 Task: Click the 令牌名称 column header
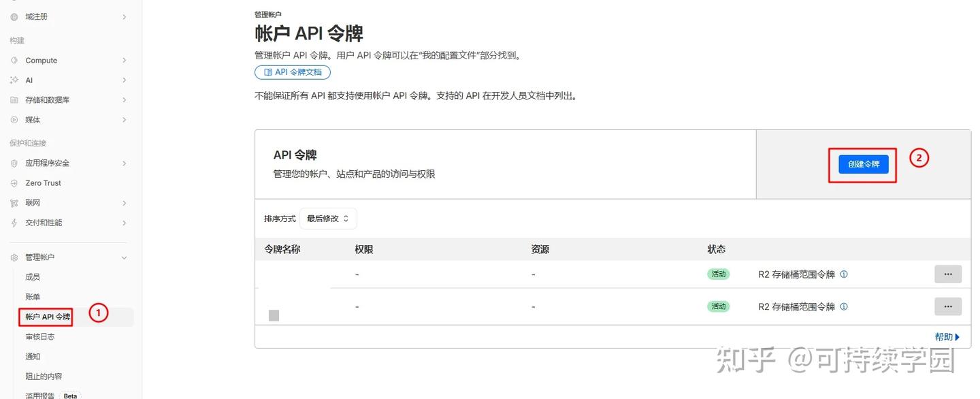pyautogui.click(x=282, y=249)
